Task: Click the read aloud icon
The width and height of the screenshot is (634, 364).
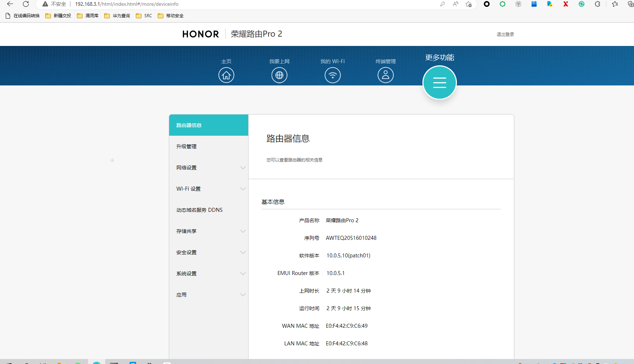Action: click(455, 4)
